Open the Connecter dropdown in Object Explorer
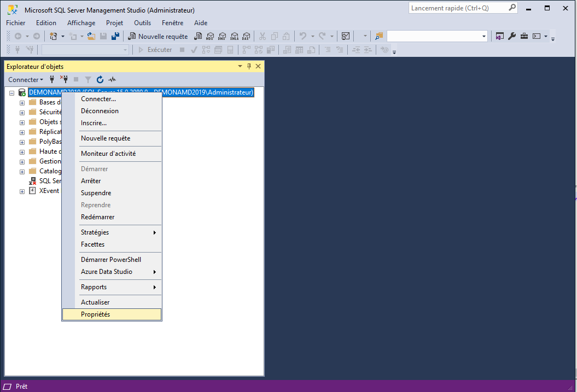 [x=26, y=80]
